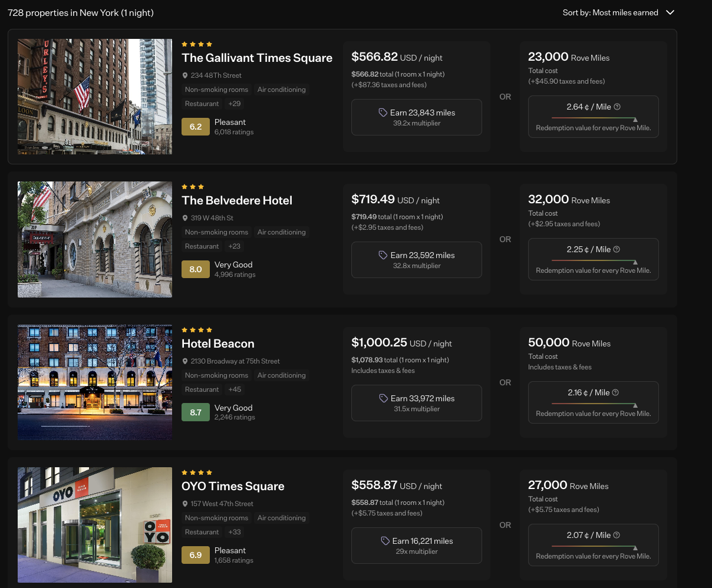The image size is (712, 588).
Task: Click the OYO Times Square storefront photo
Action: pos(95,525)
